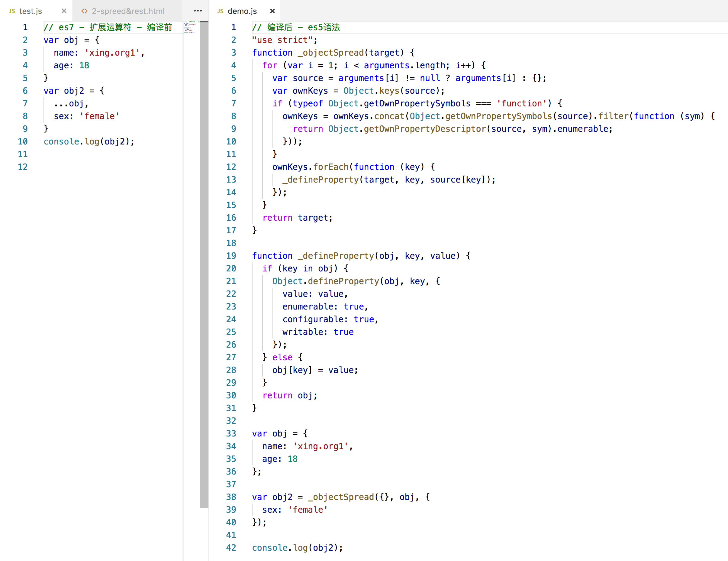Click the JS file icon on demo.js tab

click(x=220, y=11)
